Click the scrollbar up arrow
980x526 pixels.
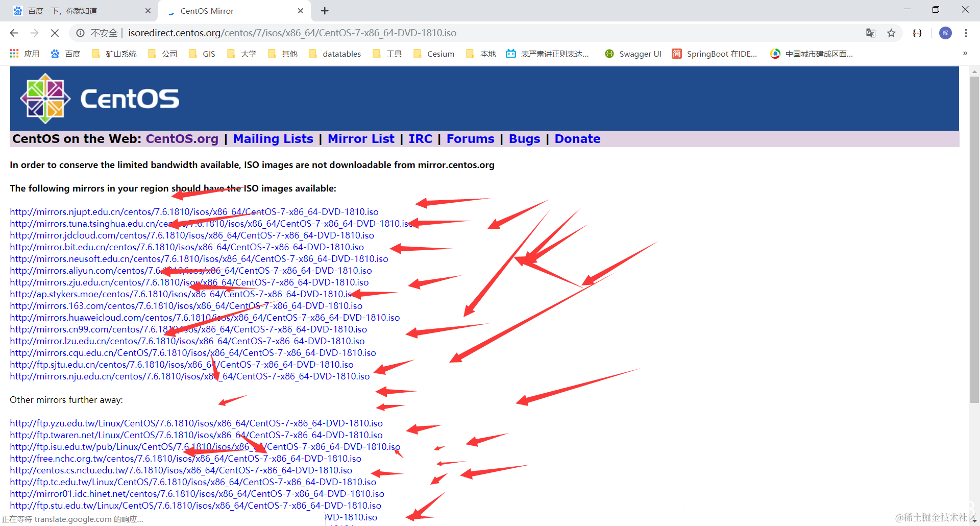click(974, 71)
